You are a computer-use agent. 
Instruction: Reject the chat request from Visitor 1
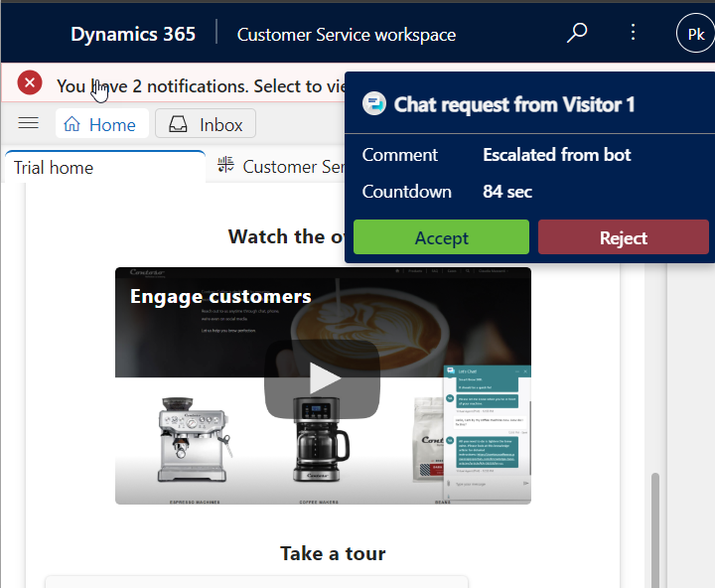[x=623, y=238]
